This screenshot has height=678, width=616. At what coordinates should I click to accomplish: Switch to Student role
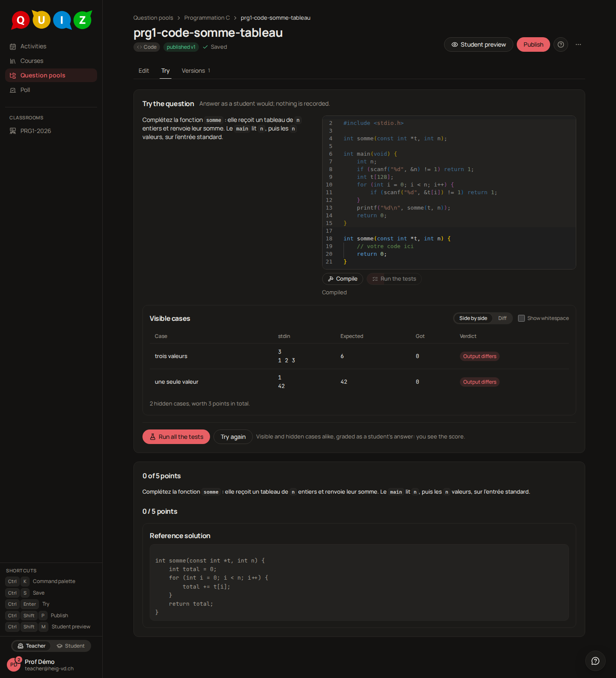pyautogui.click(x=71, y=646)
